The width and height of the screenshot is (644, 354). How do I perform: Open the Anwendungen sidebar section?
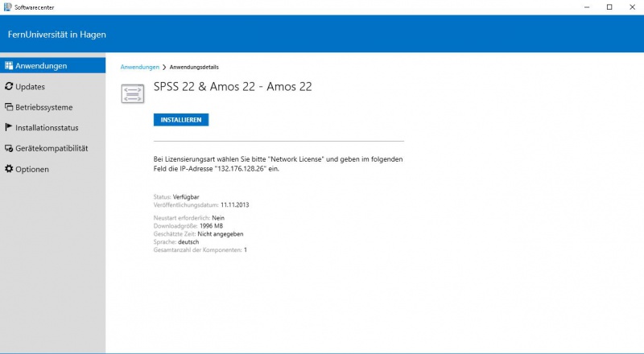click(52, 65)
